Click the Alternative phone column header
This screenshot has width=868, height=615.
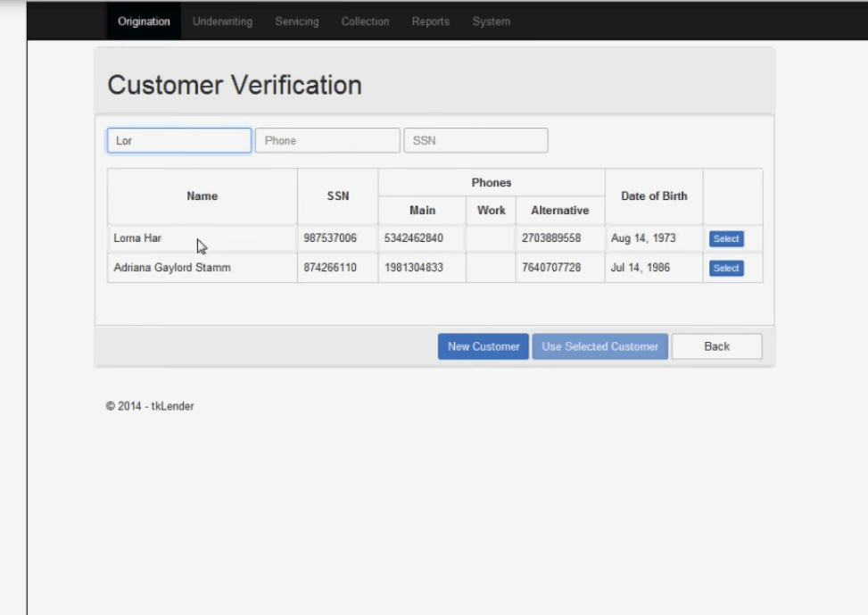click(559, 211)
